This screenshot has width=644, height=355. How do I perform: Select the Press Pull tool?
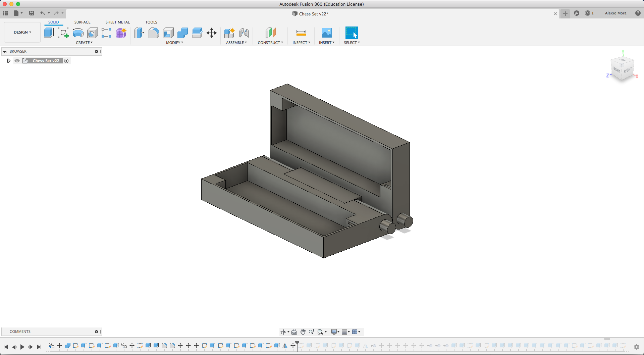(139, 33)
